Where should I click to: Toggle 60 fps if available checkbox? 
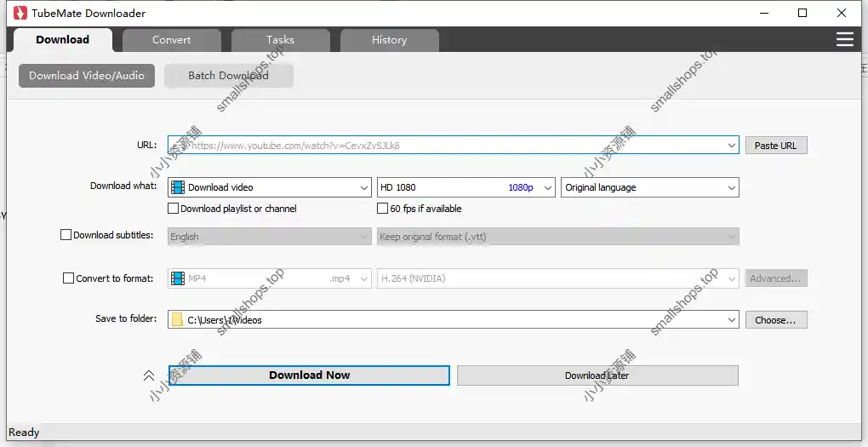pyautogui.click(x=382, y=209)
